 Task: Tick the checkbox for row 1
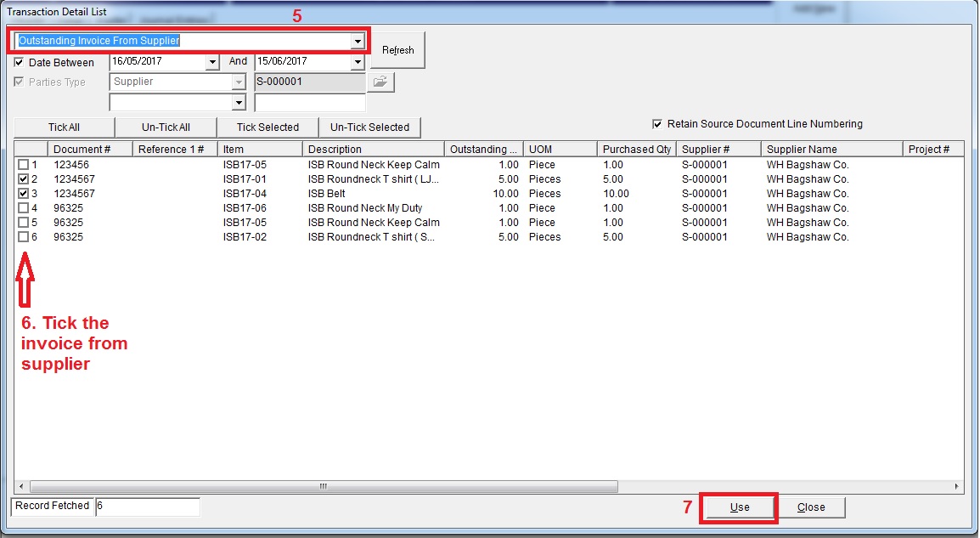(x=23, y=165)
